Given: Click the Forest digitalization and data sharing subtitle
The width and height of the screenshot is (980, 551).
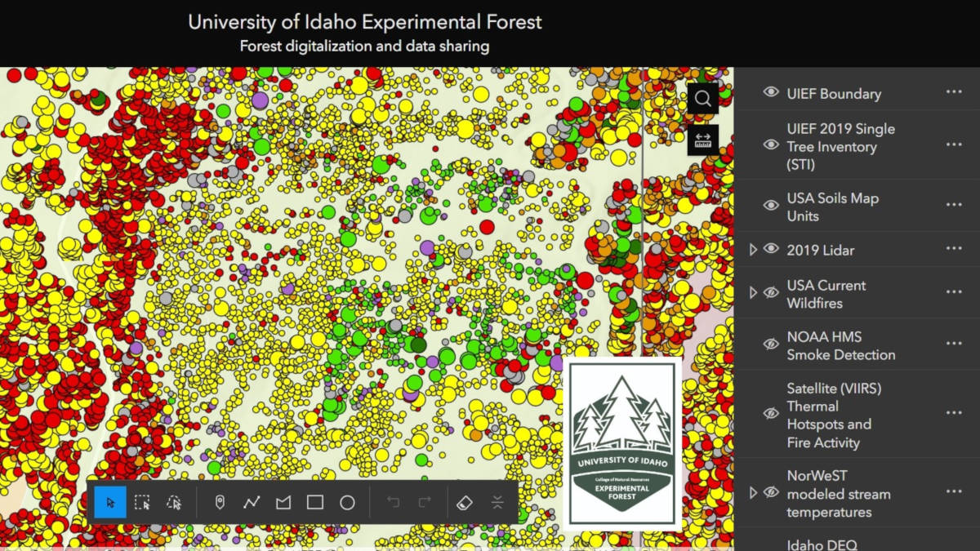Looking at the screenshot, I should [364, 47].
